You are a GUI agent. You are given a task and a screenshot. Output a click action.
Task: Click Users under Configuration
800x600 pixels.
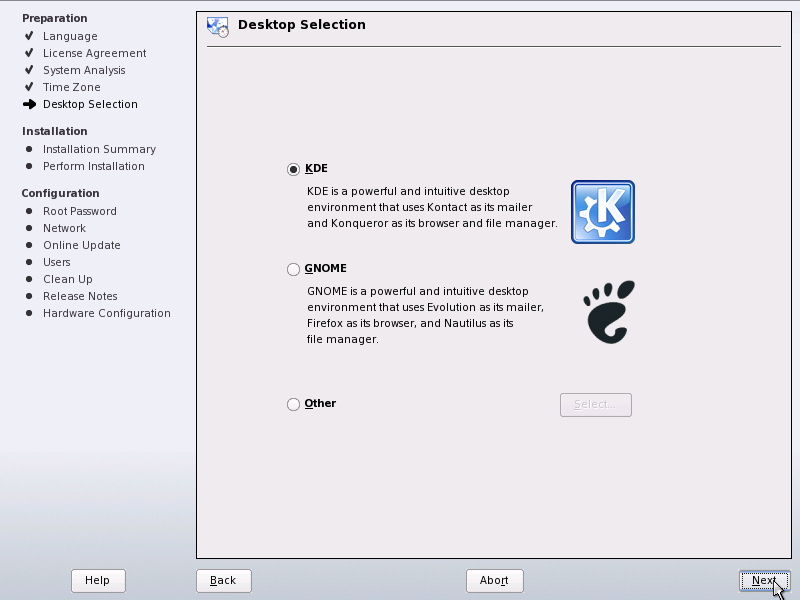(57, 262)
